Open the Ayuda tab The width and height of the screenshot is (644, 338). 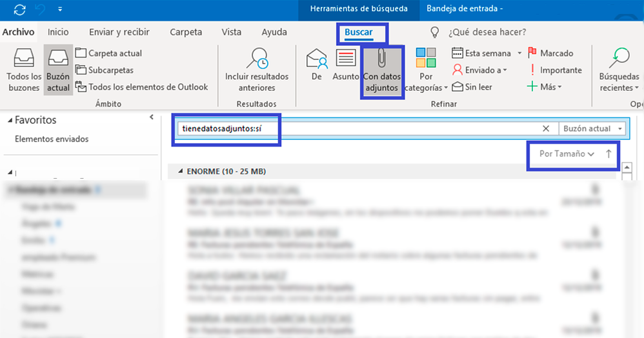click(274, 32)
